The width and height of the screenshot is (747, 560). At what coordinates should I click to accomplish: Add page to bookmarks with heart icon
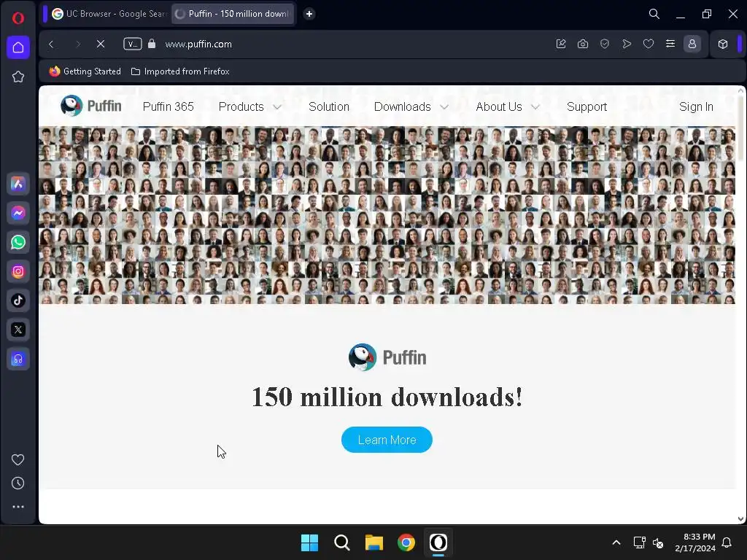649,44
